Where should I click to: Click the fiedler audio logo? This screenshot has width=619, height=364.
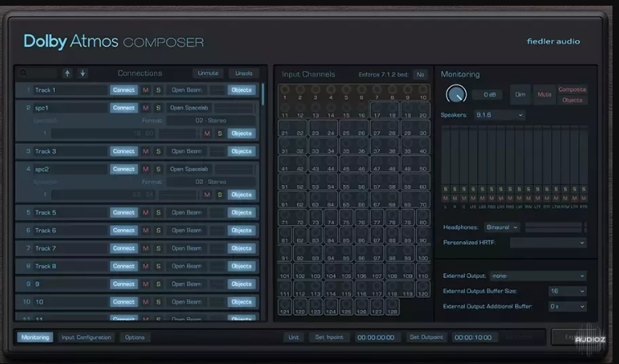[x=553, y=42]
